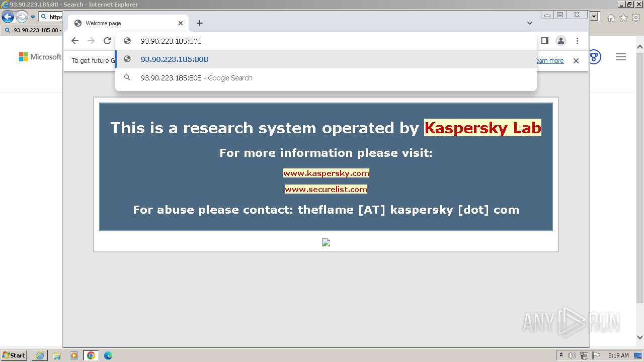
Task: Open Chrome's tab search chevron
Action: (x=530, y=23)
